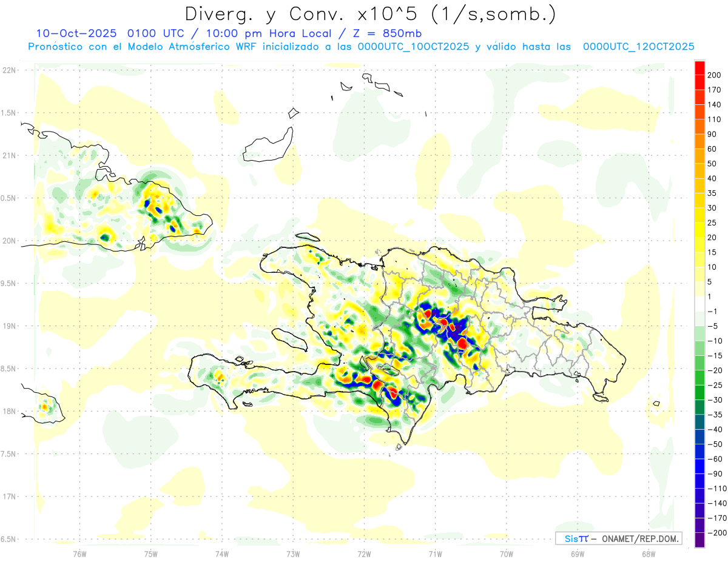Click the 20N latitude axis label
Viewport: 728px width, 562px height.
point(9,241)
